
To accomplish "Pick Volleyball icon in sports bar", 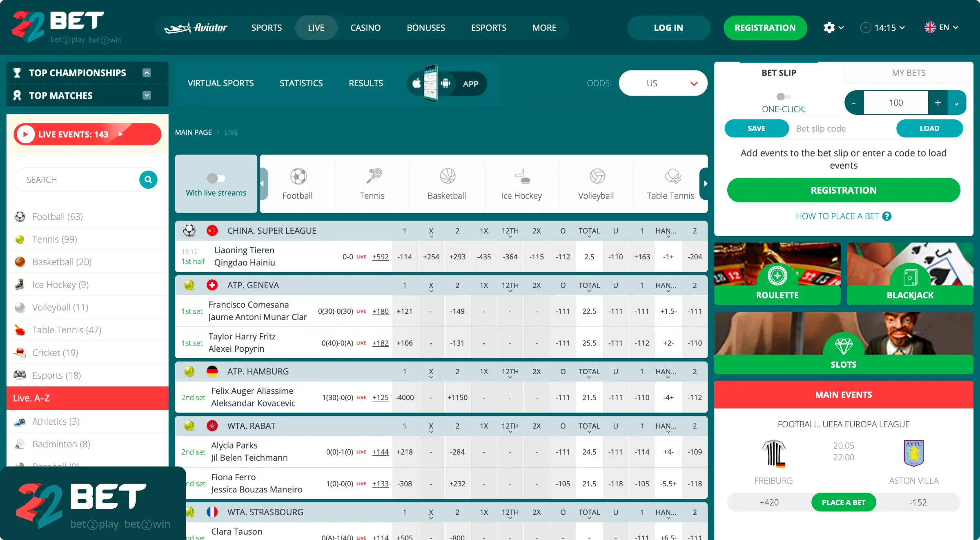I will (x=597, y=176).
